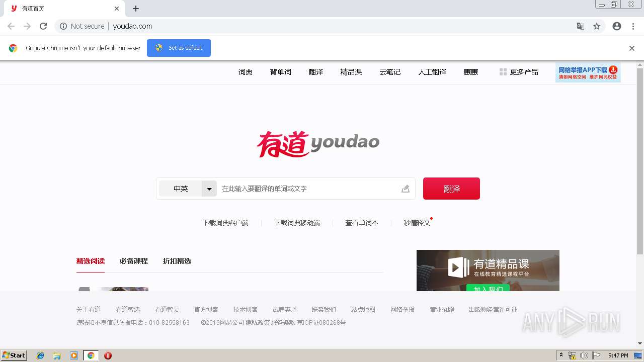The image size is (644, 362).
Task: Open the Windows Start menu
Action: click(x=14, y=355)
